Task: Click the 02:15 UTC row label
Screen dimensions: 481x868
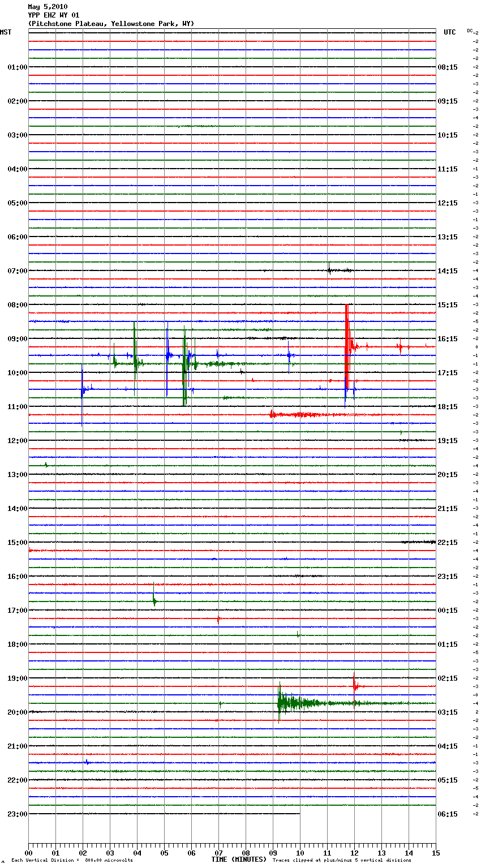Action: point(448,678)
